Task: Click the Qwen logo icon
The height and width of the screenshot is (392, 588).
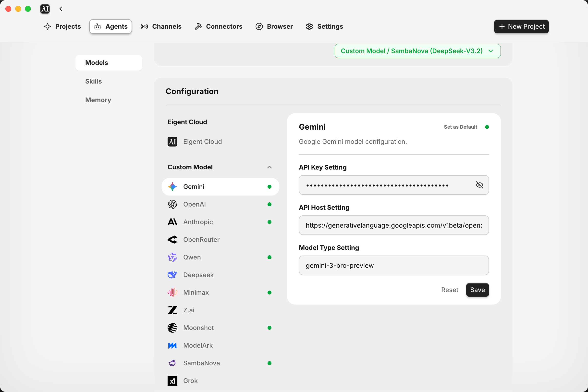Action: (172, 257)
